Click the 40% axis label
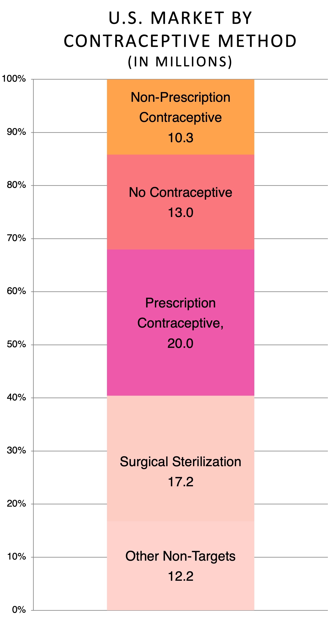 [x=17, y=397]
